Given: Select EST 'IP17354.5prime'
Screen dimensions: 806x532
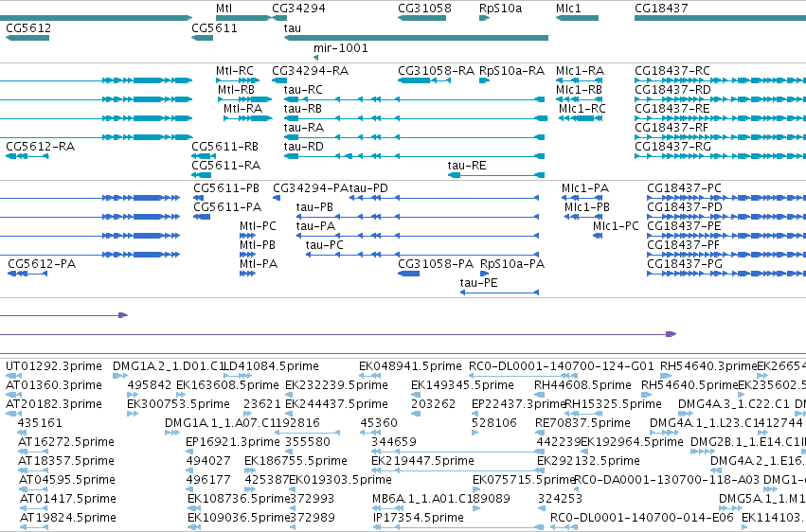Looking at the screenshot, I should coord(419,517).
